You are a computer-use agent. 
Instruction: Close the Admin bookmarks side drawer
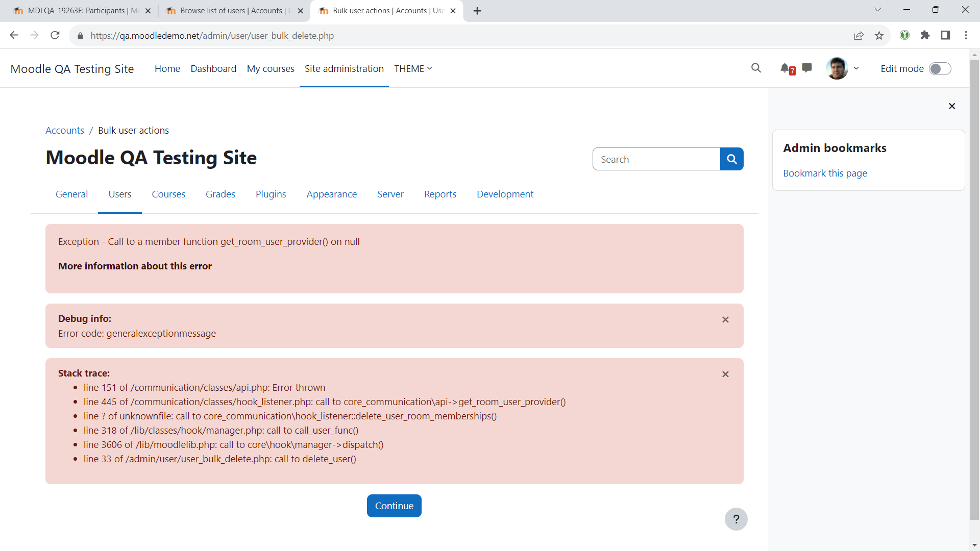951,106
